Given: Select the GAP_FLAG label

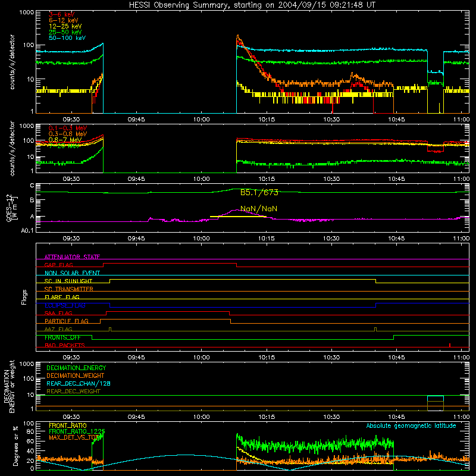Looking at the screenshot, I should point(58,265).
